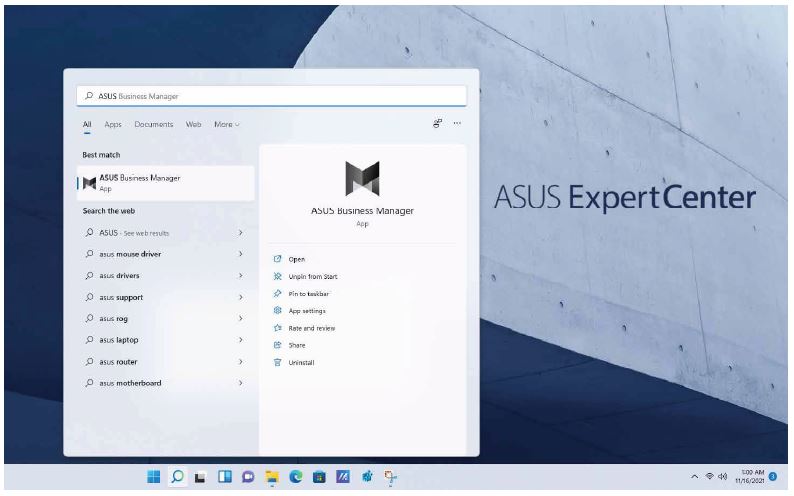
Task: Click the search text input field
Action: tap(272, 96)
